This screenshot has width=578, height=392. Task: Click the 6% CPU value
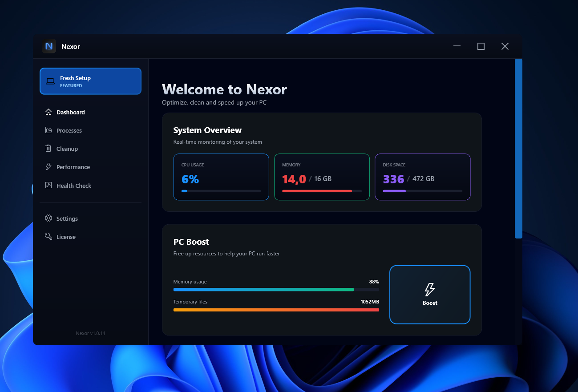tap(190, 179)
